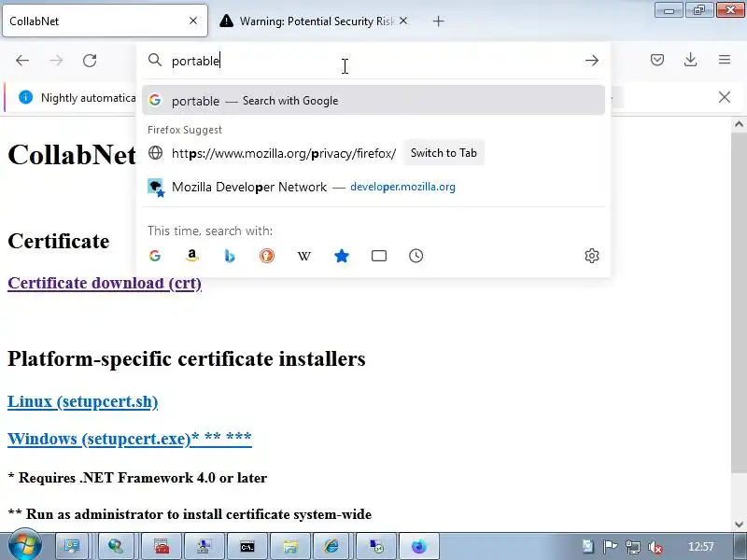Click the first pinned taskbar icon
Screen dimensions: 747x560
(x=72, y=547)
